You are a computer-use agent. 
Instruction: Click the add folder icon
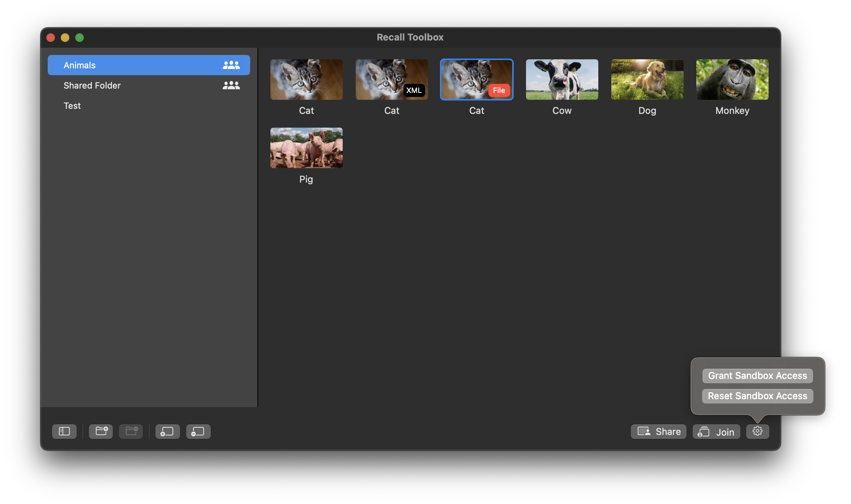(x=101, y=431)
